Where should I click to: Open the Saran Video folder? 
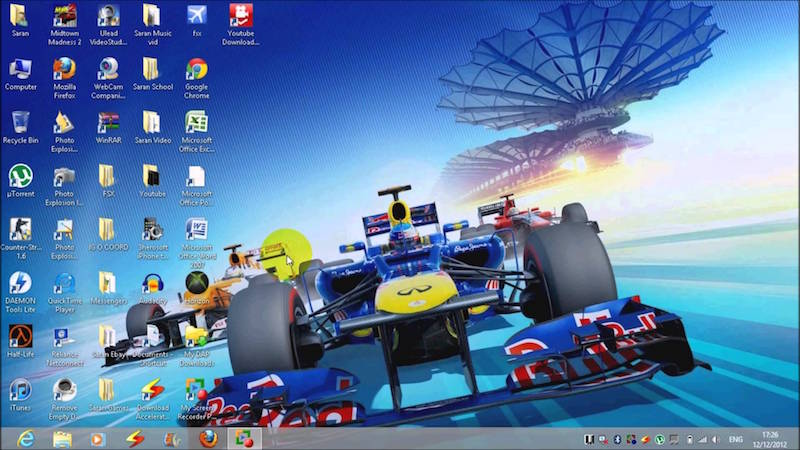(153, 128)
